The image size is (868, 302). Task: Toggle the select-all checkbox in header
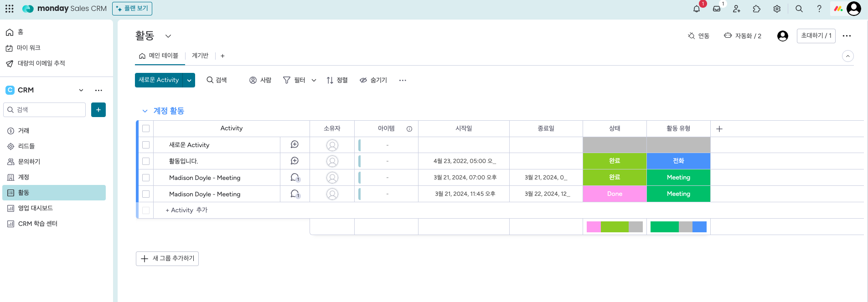point(146,128)
